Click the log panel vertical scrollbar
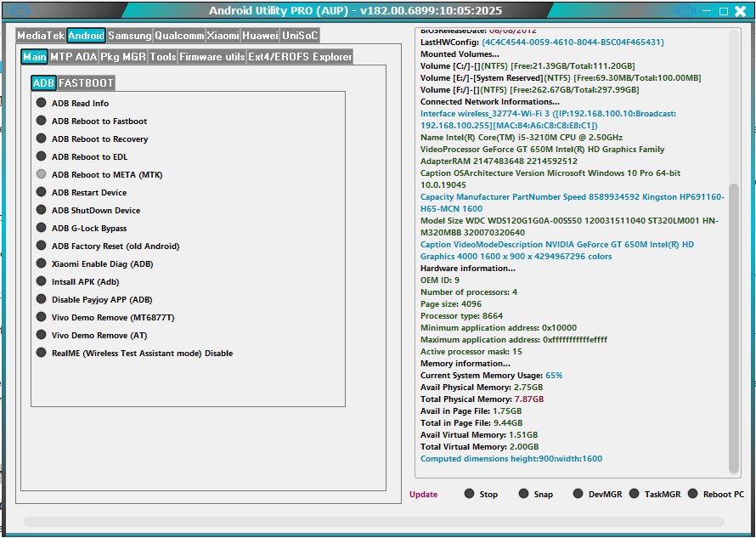The height and width of the screenshot is (538, 756). (733, 327)
